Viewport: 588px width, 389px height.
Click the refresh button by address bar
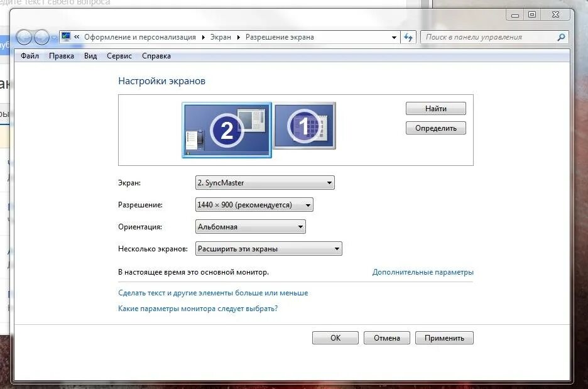tap(408, 37)
